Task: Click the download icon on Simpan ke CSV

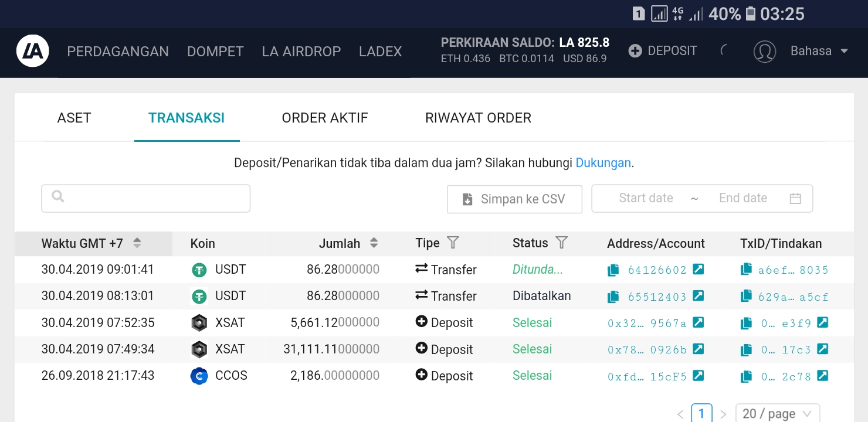Action: click(467, 199)
